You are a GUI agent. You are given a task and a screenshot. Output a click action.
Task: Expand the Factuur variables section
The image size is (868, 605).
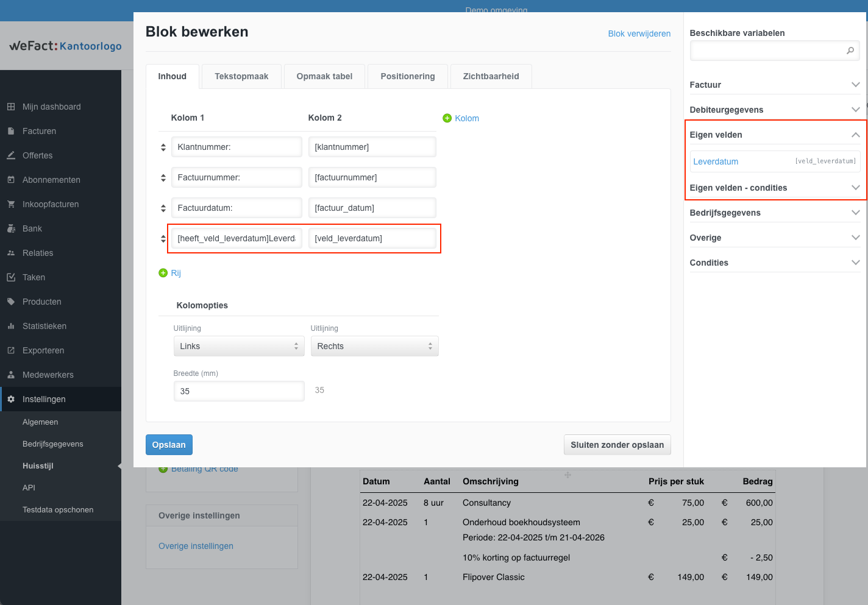[855, 85]
